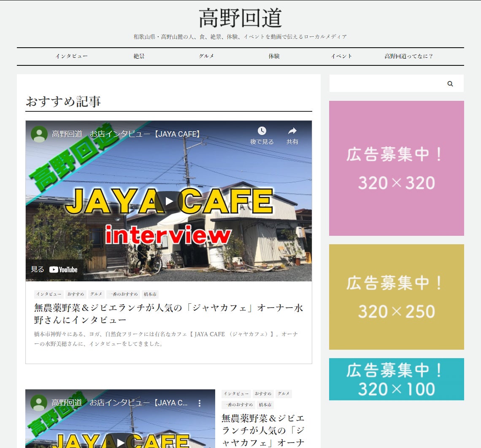This screenshot has height=448, width=481.
Task: Click the teal 320×100 ad banner
Action: click(x=396, y=379)
